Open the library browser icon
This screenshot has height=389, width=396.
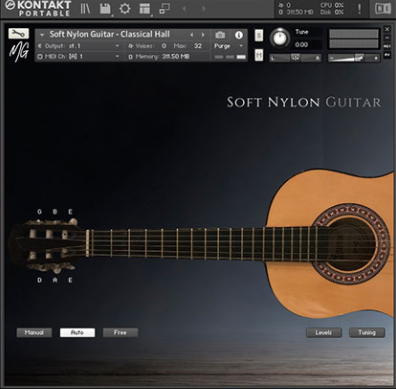[85, 9]
